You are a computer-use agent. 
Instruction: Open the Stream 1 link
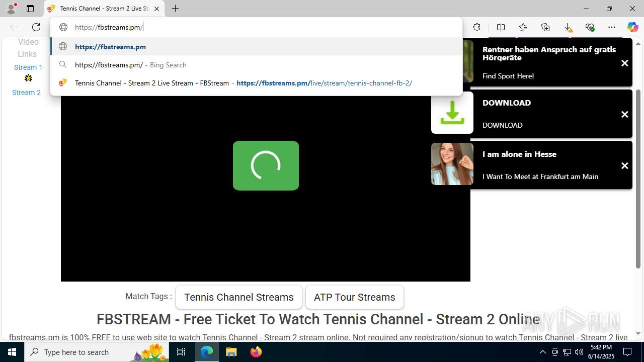(28, 67)
